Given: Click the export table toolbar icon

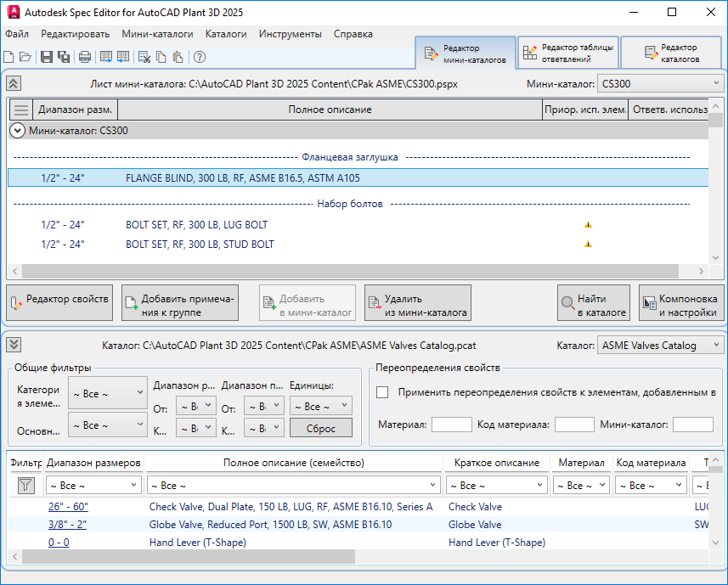Looking at the screenshot, I should [x=106, y=57].
